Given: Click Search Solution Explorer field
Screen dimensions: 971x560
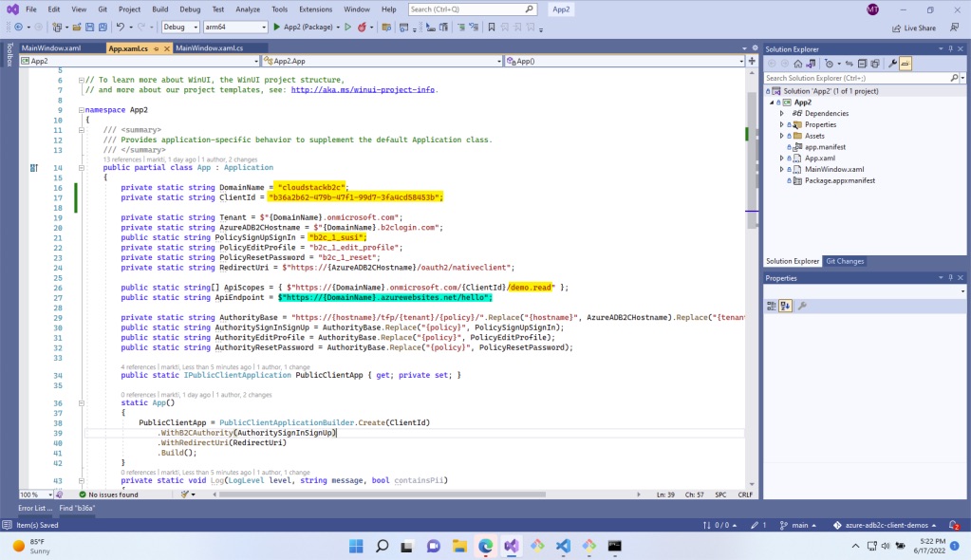Looking at the screenshot, I should click(x=864, y=78).
